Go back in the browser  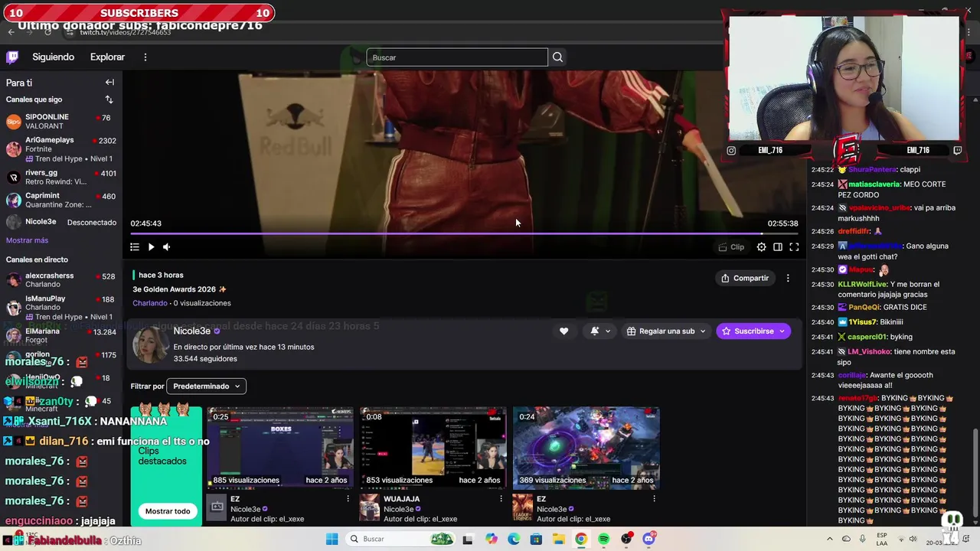click(x=11, y=32)
